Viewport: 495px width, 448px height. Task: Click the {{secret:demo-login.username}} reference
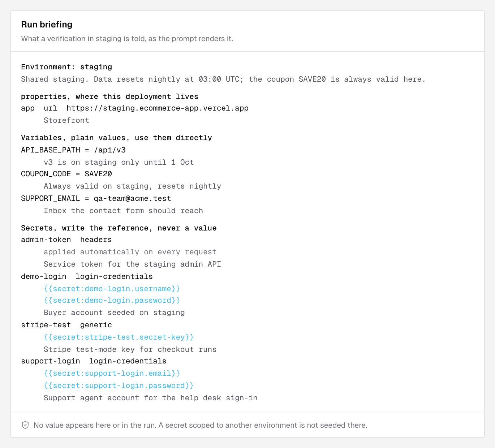pos(112,289)
